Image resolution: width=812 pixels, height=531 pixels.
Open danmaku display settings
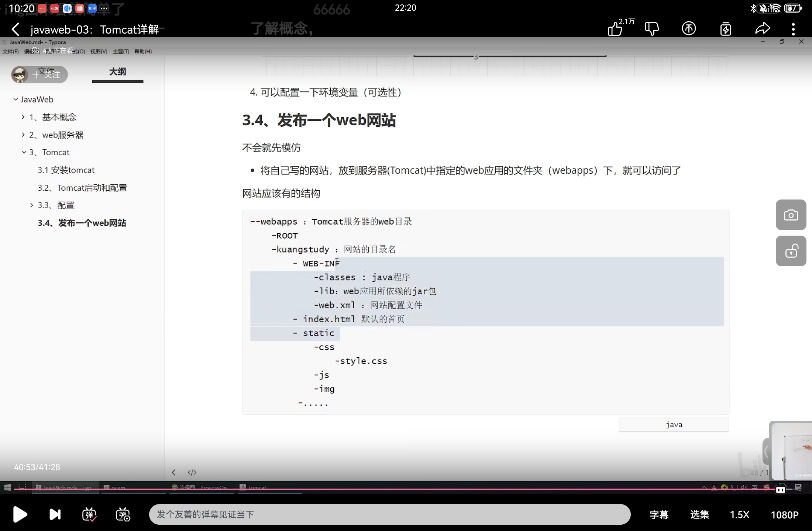123,514
